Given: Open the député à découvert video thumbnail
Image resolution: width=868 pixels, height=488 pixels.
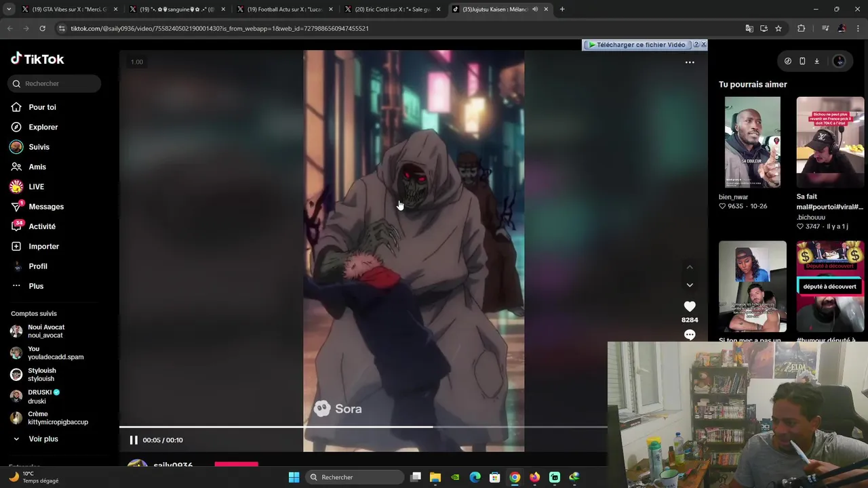Looking at the screenshot, I should click(x=830, y=286).
